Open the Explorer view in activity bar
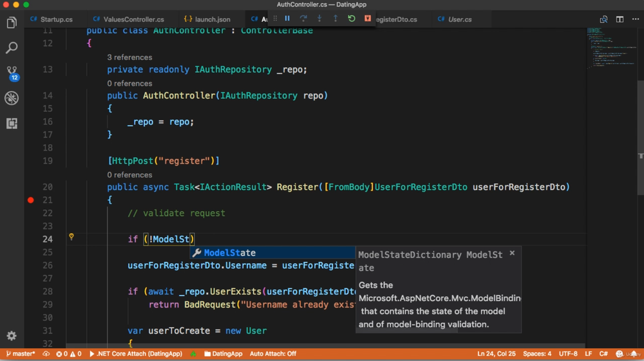The image size is (644, 361). (12, 22)
